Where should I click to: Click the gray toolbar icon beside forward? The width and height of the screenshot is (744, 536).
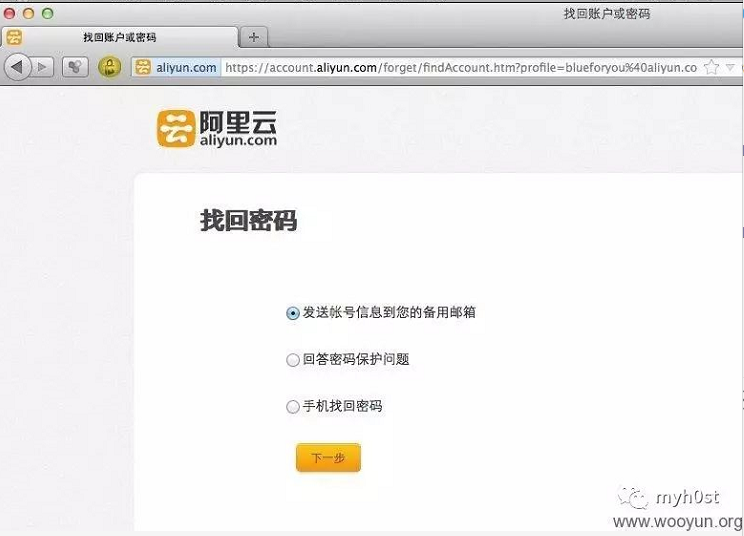[75, 67]
